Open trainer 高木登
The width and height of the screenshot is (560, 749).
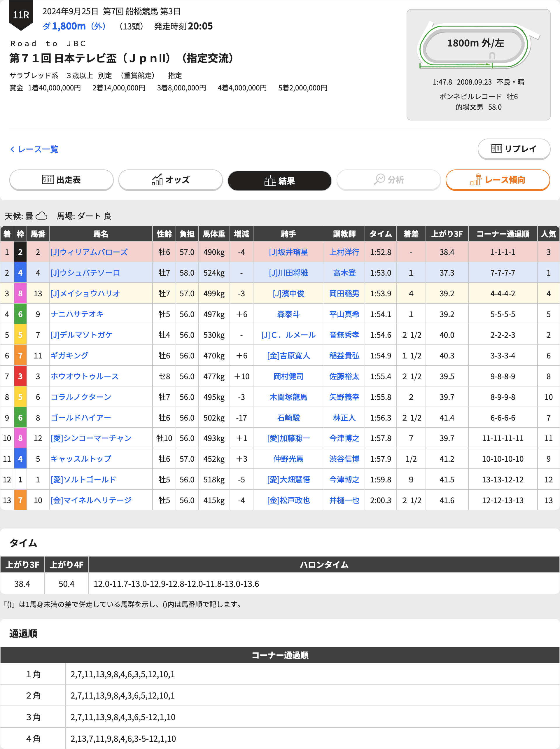(x=344, y=273)
